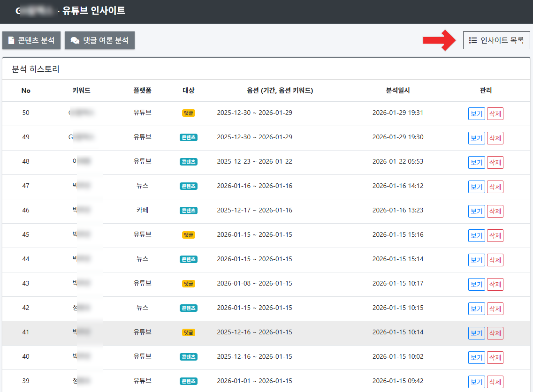The height and width of the screenshot is (392, 533).
Task: Click 보기 for row No 48
Action: click(476, 162)
